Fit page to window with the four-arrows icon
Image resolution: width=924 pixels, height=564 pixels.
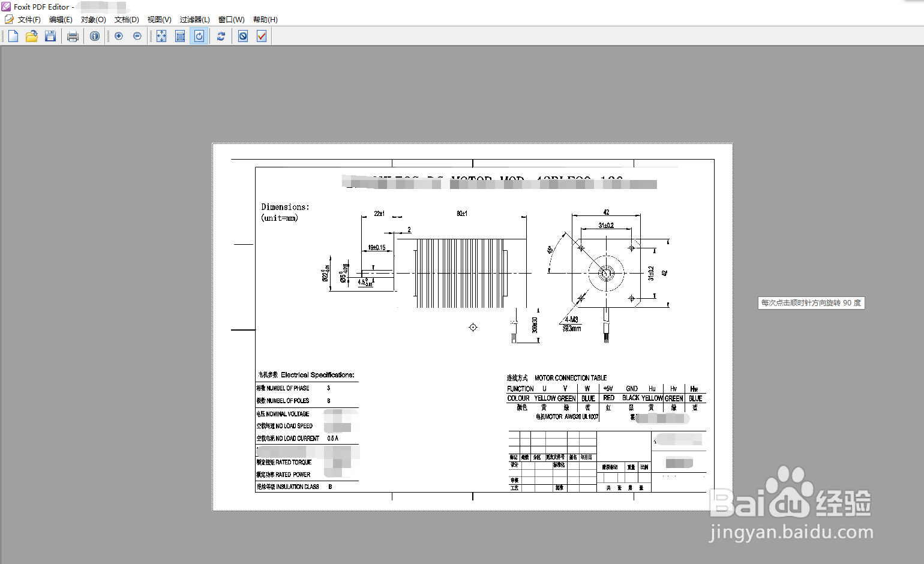(x=161, y=36)
